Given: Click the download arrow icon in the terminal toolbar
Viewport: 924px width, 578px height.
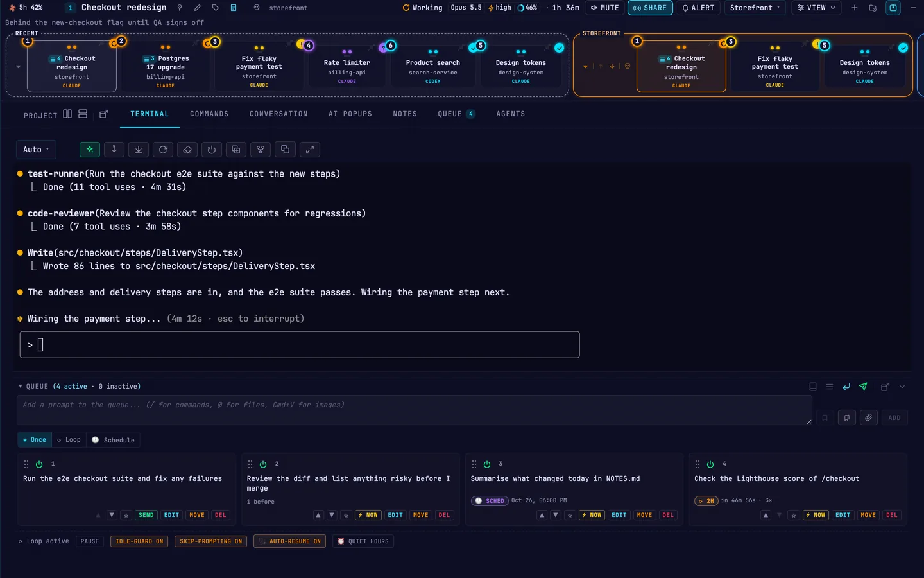Looking at the screenshot, I should [x=139, y=150].
